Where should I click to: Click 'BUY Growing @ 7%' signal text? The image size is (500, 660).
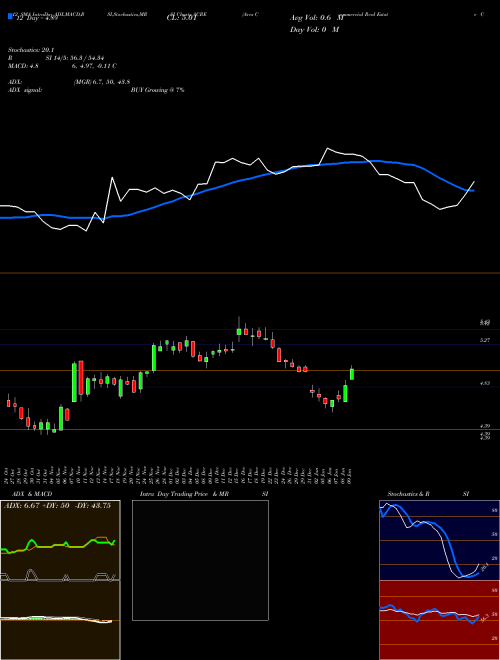[157, 90]
